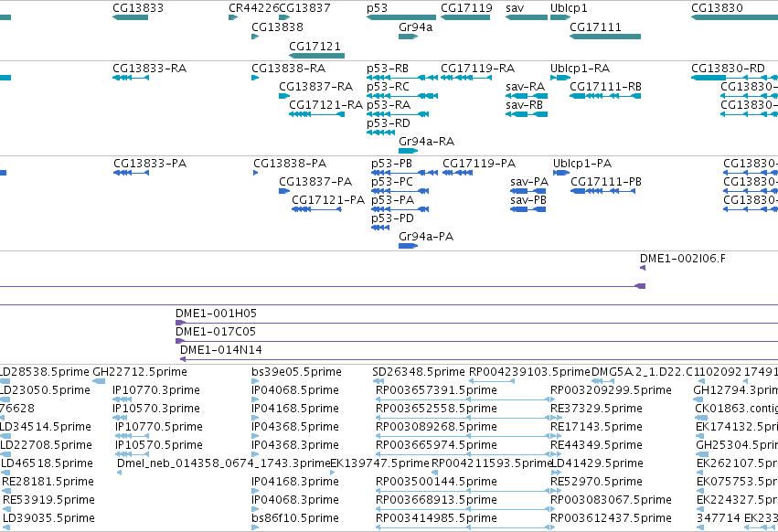Viewport: 778px width, 532px height.
Task: Select the CG13833 gene feature label
Action: (138, 8)
